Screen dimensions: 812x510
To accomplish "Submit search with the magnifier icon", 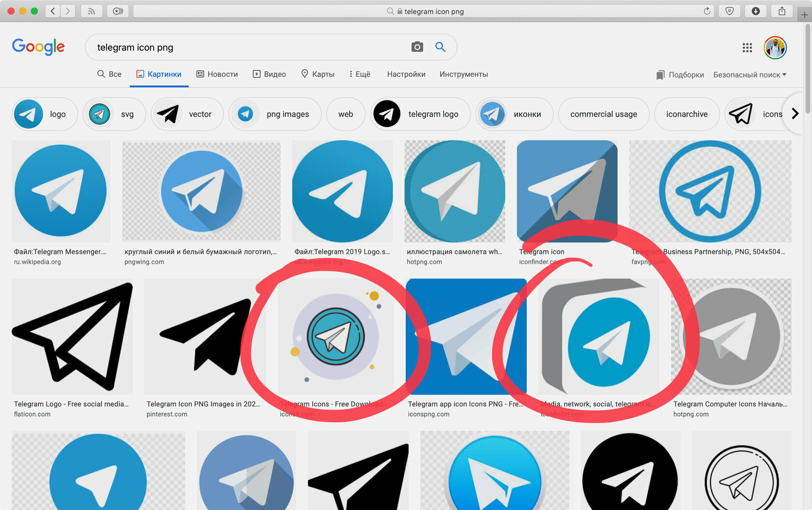I will tap(440, 47).
